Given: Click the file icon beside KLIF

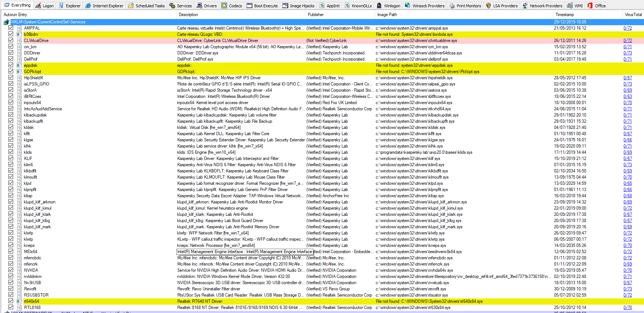Looking at the screenshot, I should pos(20,159).
